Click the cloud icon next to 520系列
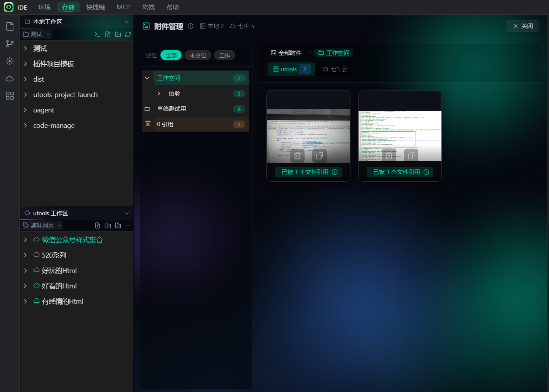This screenshot has height=392, width=549. (x=37, y=255)
